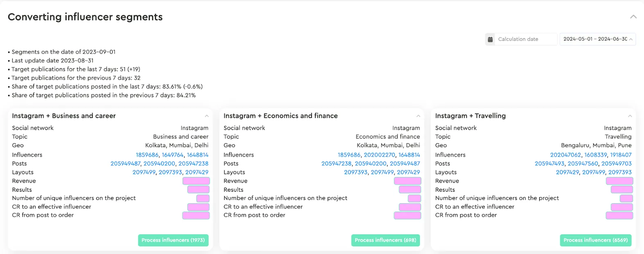Open the 2024-05-01 – 2024-06-30 date range dropdown
644x254 pixels.
click(x=597, y=39)
